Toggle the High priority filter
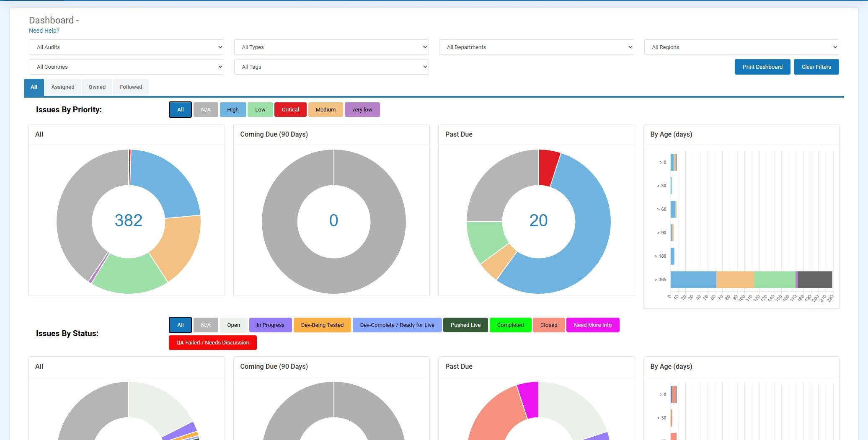The image size is (868, 440). pyautogui.click(x=233, y=110)
